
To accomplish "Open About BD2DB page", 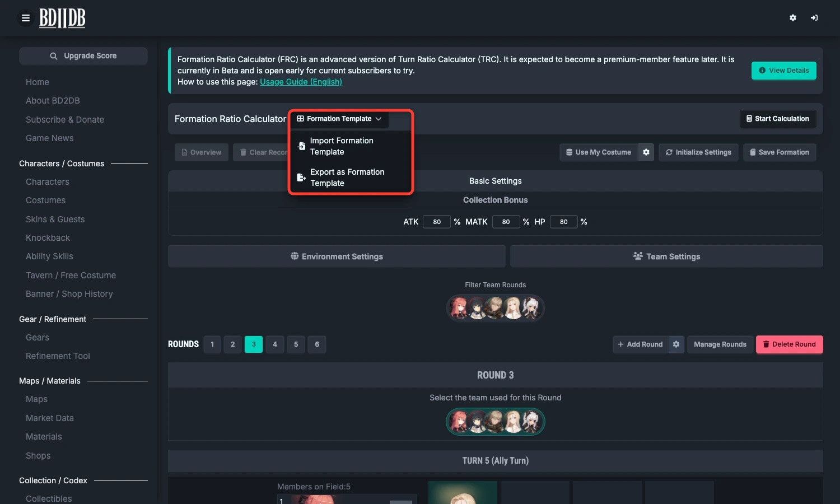I will click(x=53, y=101).
